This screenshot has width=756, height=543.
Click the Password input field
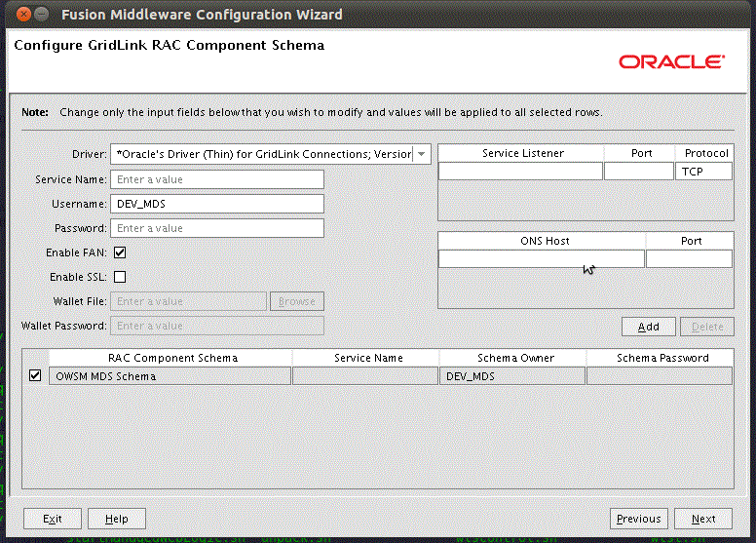pos(217,228)
